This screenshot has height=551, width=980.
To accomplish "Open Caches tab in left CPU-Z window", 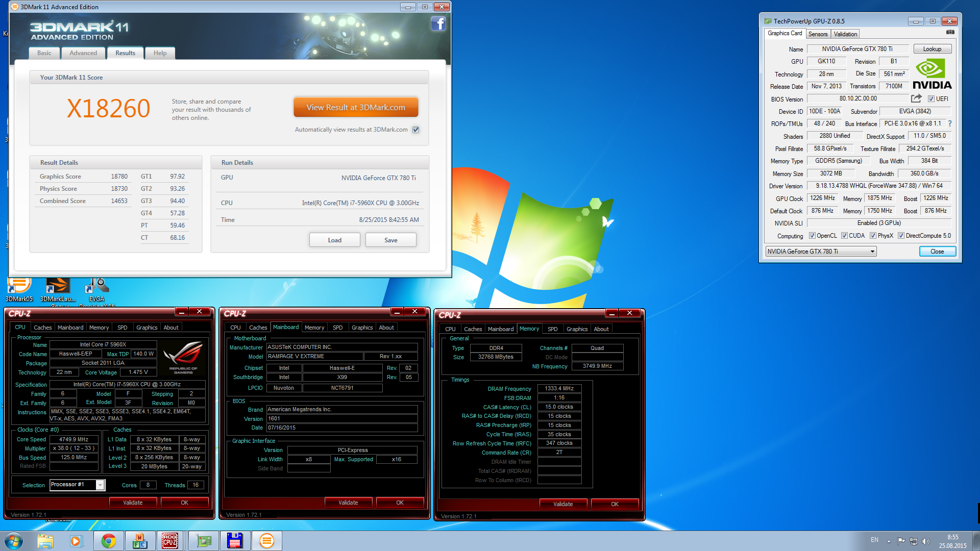I will click(43, 328).
